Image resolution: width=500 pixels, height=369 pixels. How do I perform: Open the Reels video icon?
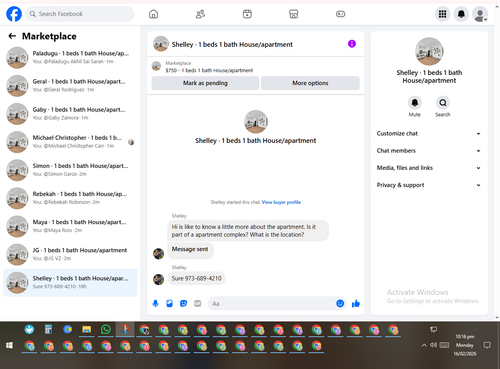point(247,14)
